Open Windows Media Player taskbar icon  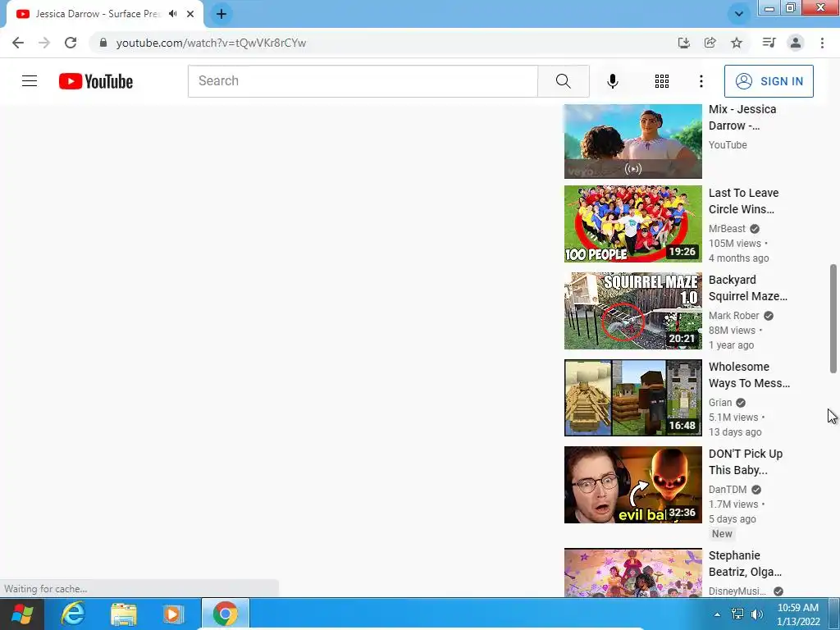[172, 614]
